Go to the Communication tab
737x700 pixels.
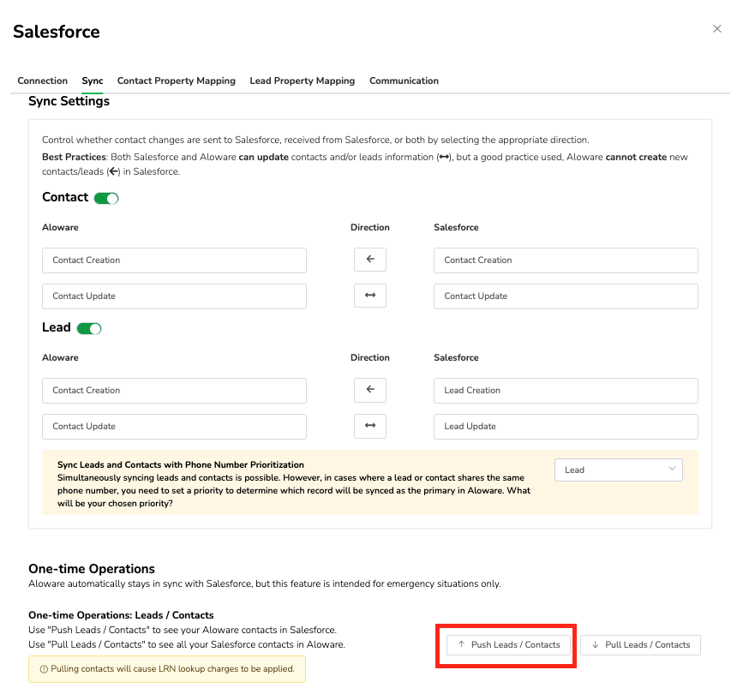404,81
